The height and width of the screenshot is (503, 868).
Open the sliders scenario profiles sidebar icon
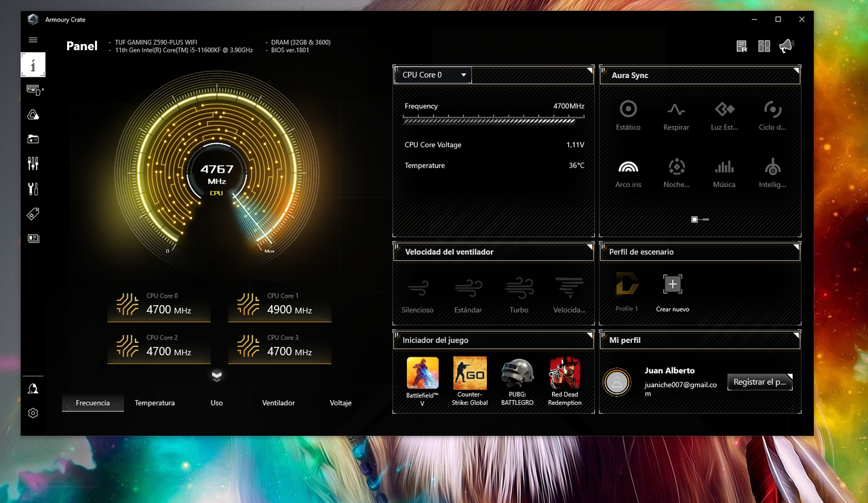(x=33, y=163)
